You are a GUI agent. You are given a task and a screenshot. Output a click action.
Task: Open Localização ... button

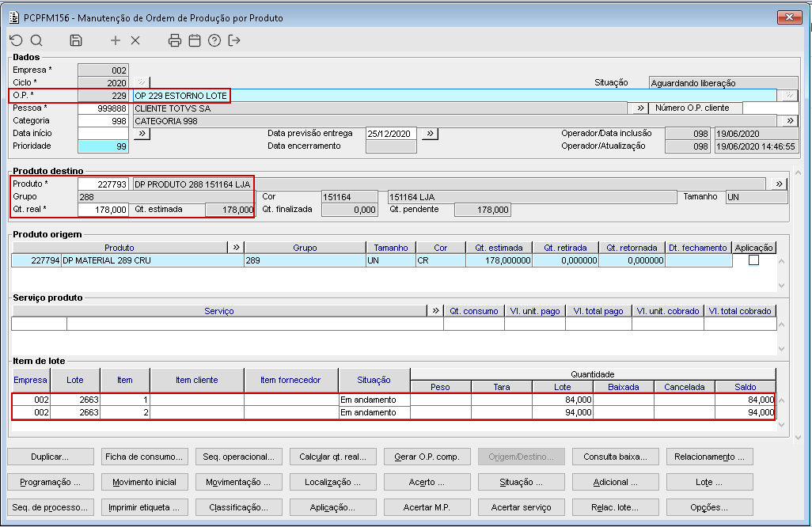click(x=333, y=482)
